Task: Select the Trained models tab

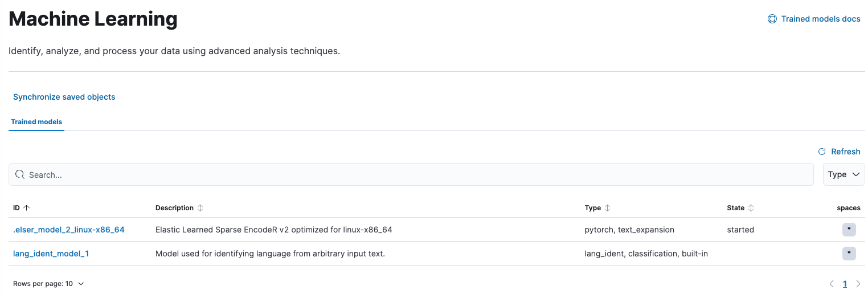Action: click(x=36, y=122)
